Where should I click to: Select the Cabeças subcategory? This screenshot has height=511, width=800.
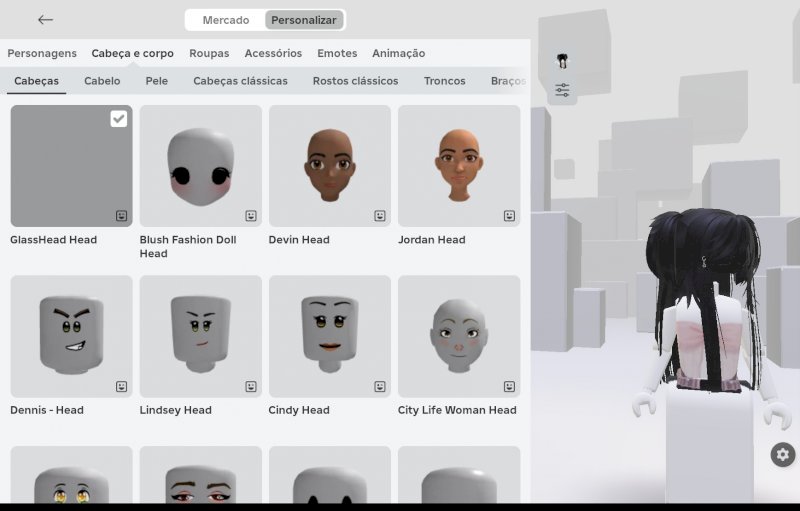[x=36, y=81]
